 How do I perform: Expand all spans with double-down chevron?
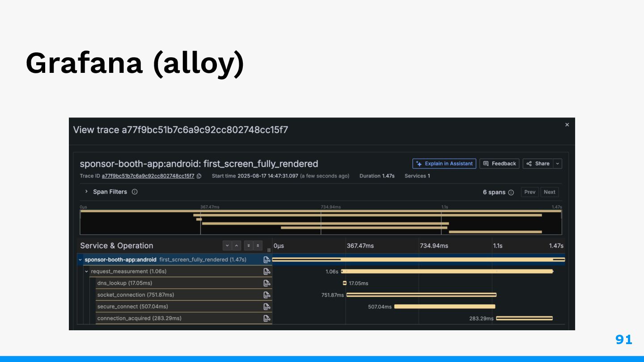tap(249, 245)
